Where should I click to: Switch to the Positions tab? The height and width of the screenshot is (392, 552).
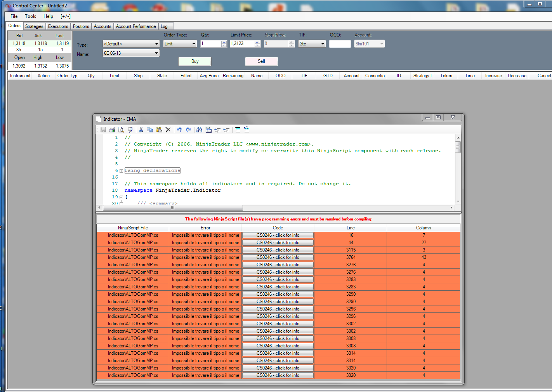(x=81, y=26)
